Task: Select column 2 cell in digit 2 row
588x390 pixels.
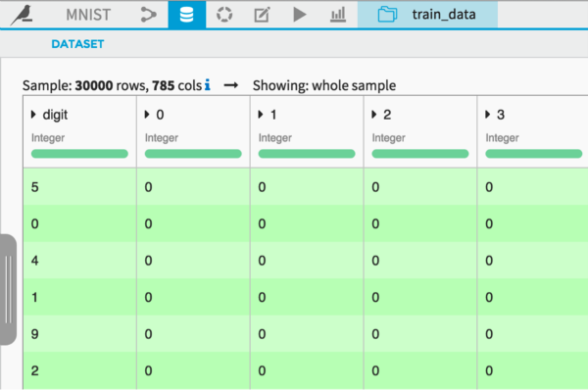Action: pos(420,370)
